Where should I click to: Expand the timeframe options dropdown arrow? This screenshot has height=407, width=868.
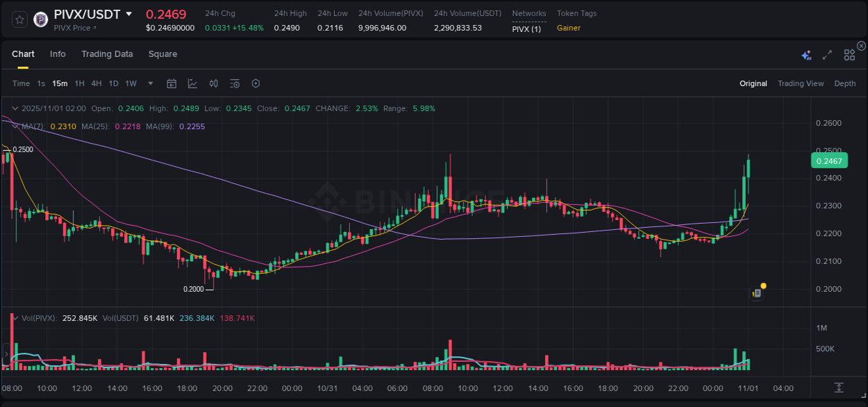click(x=149, y=83)
